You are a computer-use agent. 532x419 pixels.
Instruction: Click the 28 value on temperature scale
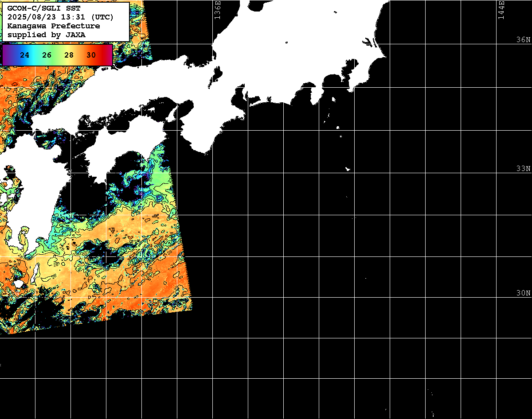point(69,55)
